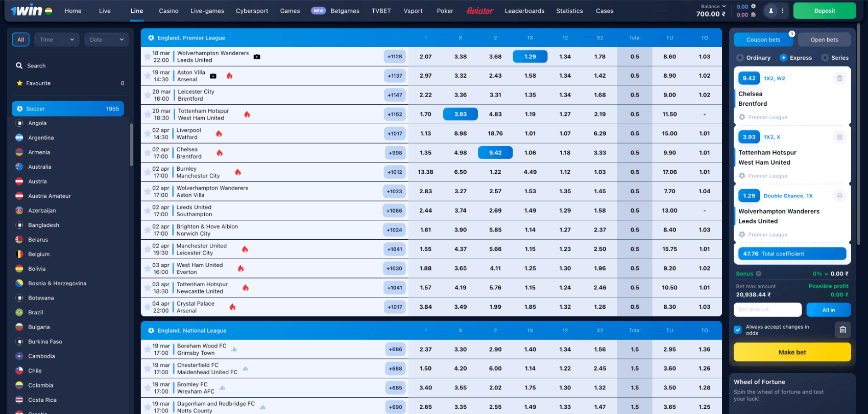The width and height of the screenshot is (868, 414).
Task: Deselect 9.42 odds for Chelsea vs Brentford
Action: (x=495, y=153)
